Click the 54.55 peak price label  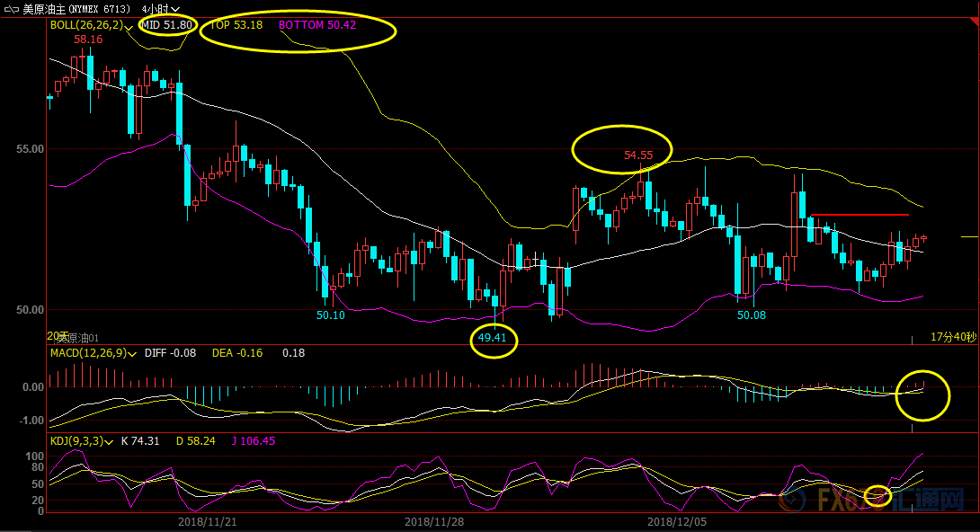click(x=637, y=155)
